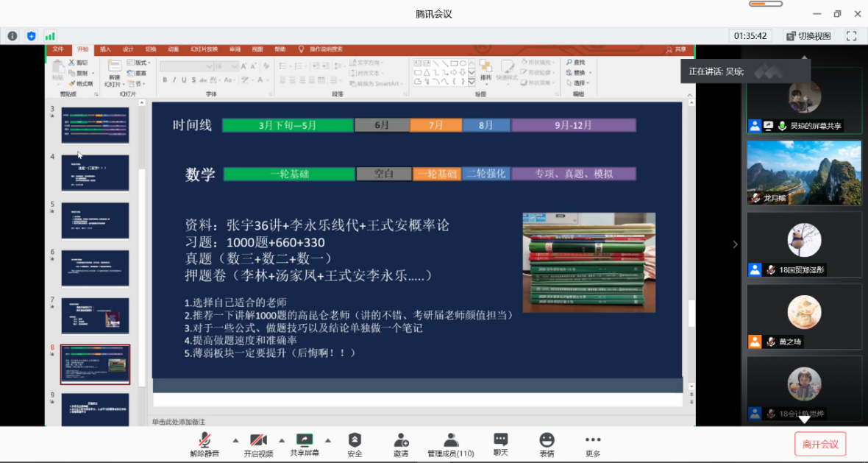Expand share options arrow beside 共享屏幕

328,440
